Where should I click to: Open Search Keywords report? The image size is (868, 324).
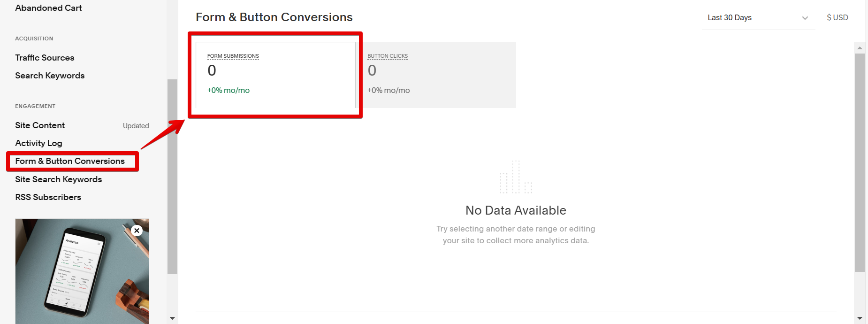(x=50, y=76)
